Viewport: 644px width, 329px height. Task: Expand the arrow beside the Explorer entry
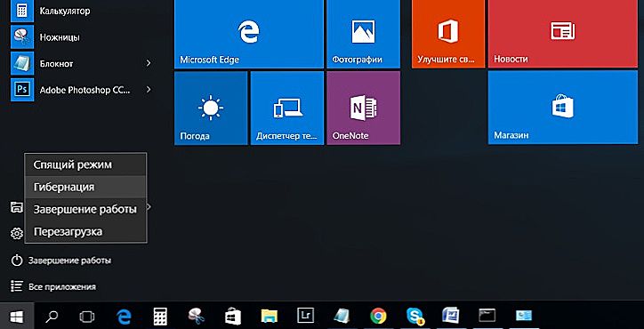(149, 206)
